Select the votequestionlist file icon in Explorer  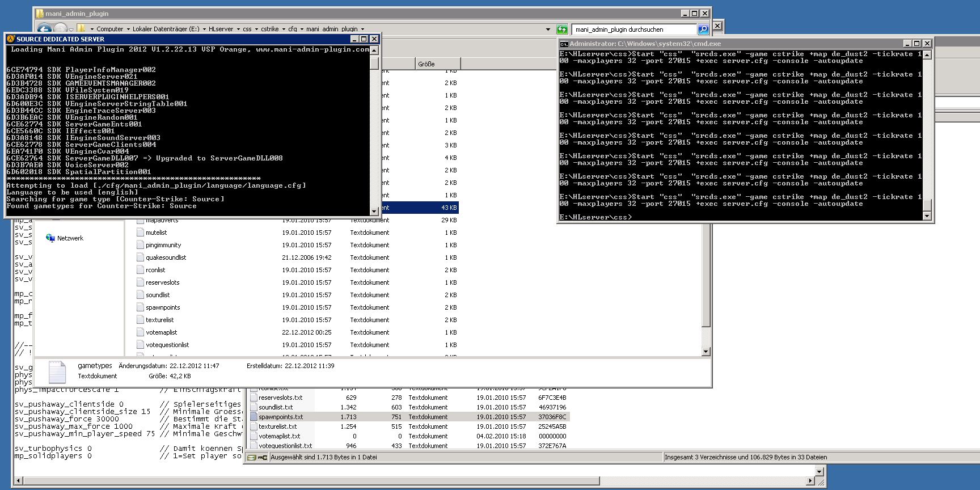click(140, 345)
